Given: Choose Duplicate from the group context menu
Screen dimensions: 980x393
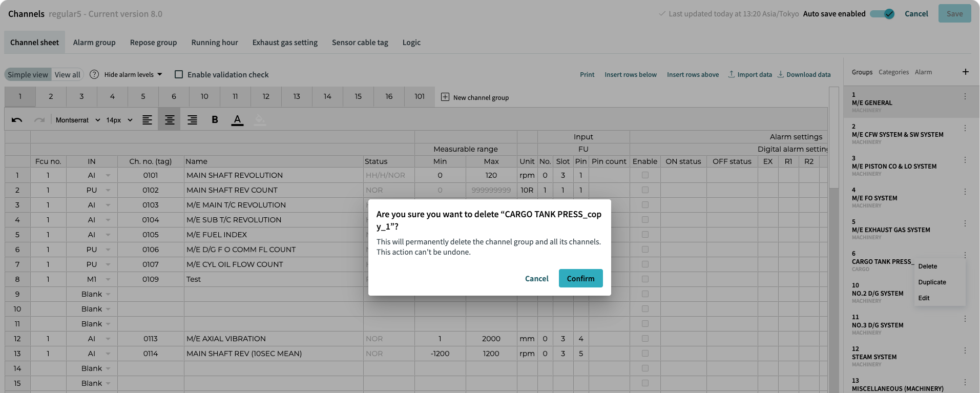Looking at the screenshot, I should point(932,282).
